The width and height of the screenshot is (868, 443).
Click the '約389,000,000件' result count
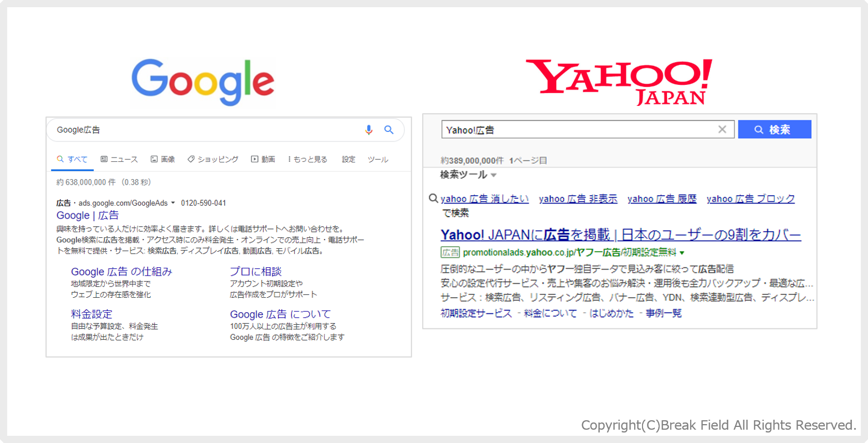click(472, 160)
